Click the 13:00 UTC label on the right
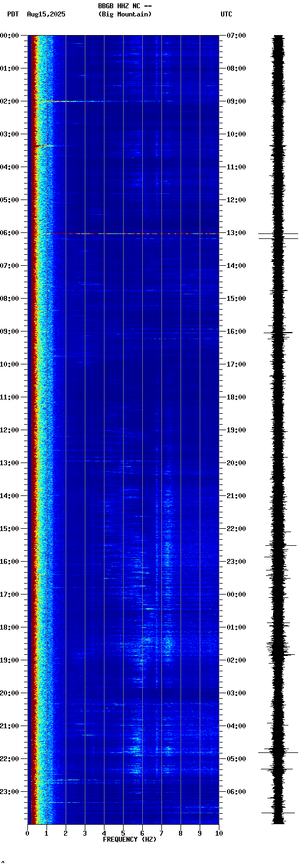302x868 pixels. coord(236,233)
